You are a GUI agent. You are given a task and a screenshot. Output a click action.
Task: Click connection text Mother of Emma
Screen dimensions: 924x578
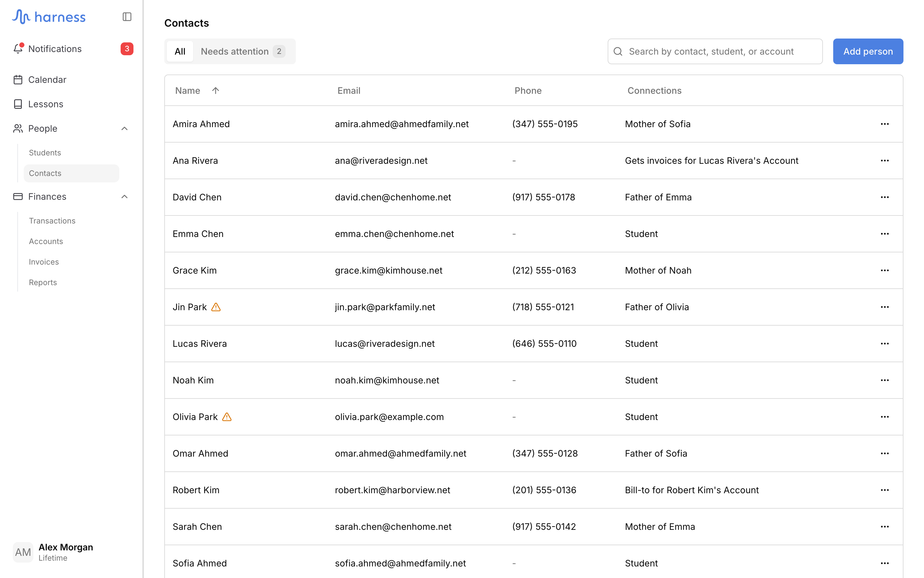(660, 527)
